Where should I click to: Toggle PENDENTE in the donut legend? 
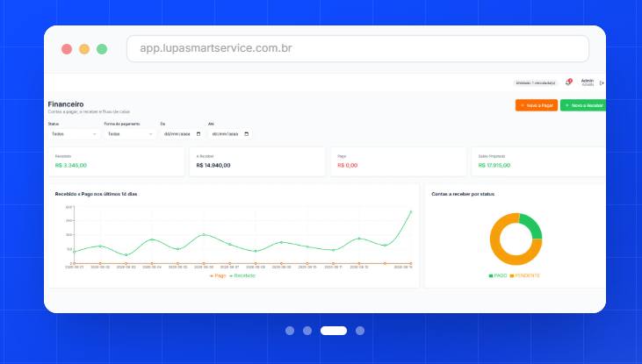point(525,275)
